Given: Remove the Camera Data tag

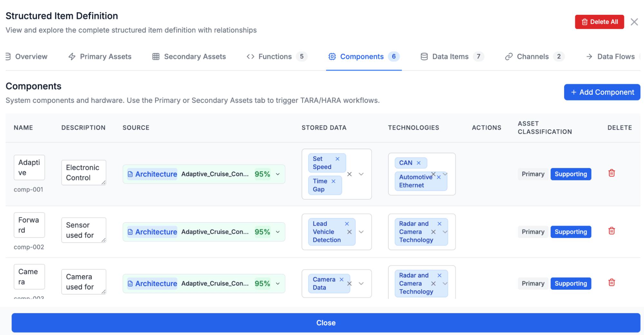Looking at the screenshot, I should (x=341, y=280).
